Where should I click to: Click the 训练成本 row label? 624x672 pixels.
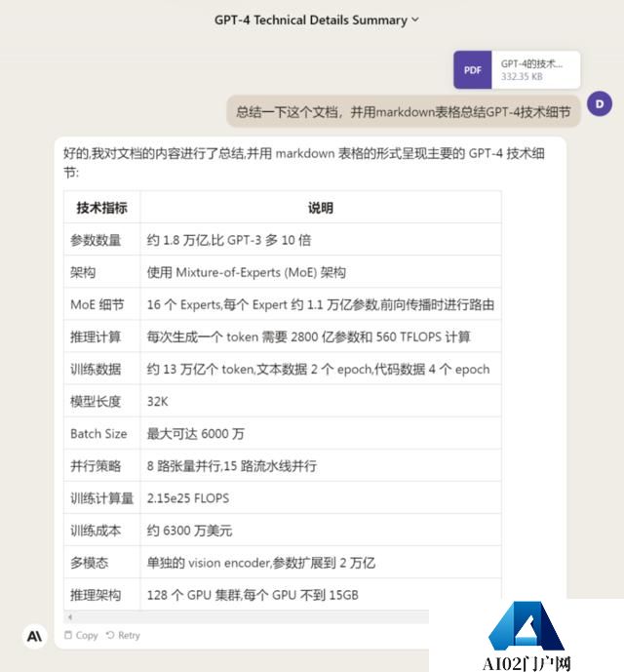(96, 531)
